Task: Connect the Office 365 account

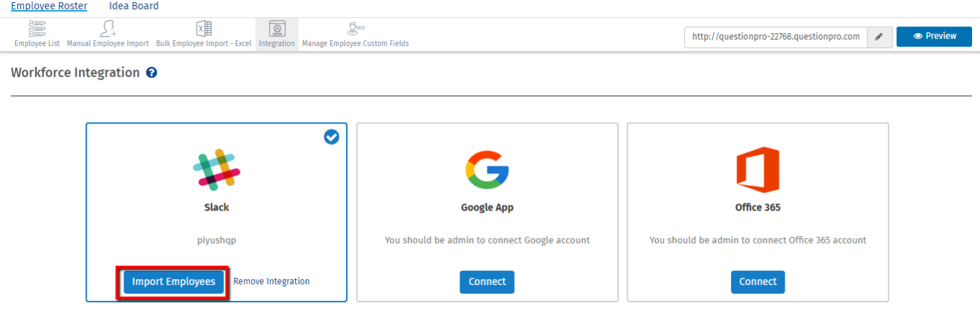Action: (757, 282)
